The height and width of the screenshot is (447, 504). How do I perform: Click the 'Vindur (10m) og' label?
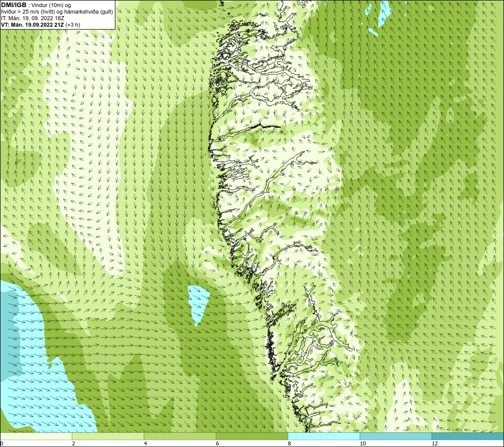(x=52, y=6)
